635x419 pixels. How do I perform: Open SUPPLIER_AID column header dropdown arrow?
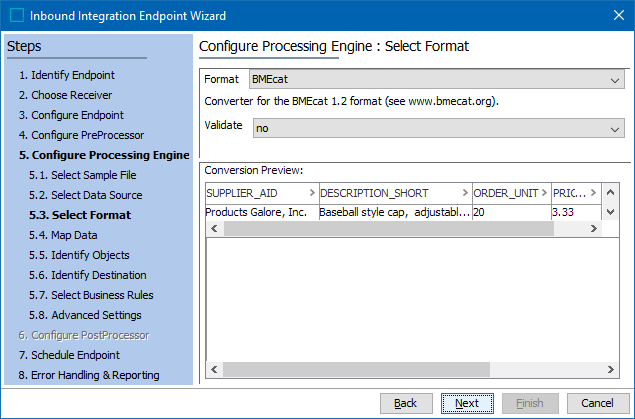click(x=311, y=193)
